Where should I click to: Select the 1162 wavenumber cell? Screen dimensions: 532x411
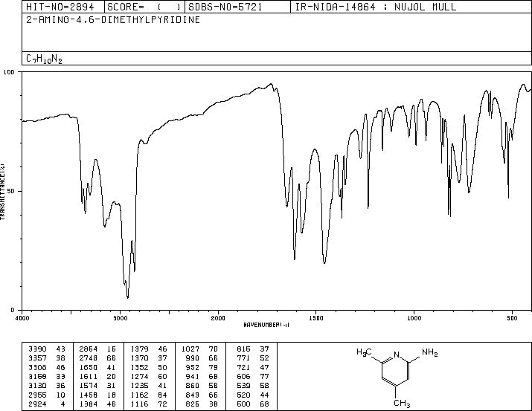coord(139,395)
